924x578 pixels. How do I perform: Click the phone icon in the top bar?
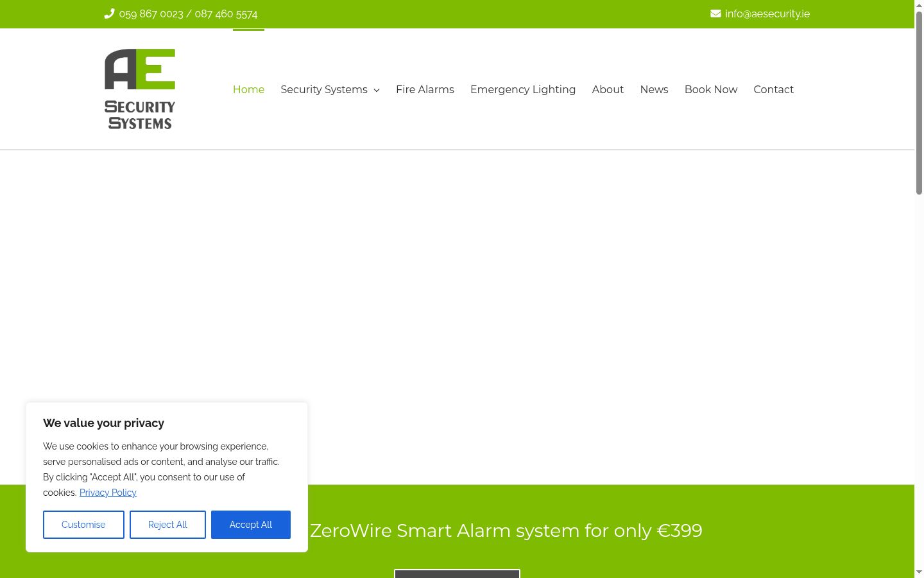pos(109,13)
